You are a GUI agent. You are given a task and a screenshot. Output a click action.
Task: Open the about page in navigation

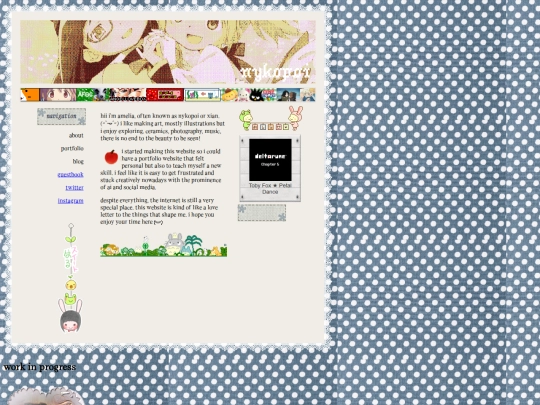[x=76, y=135]
